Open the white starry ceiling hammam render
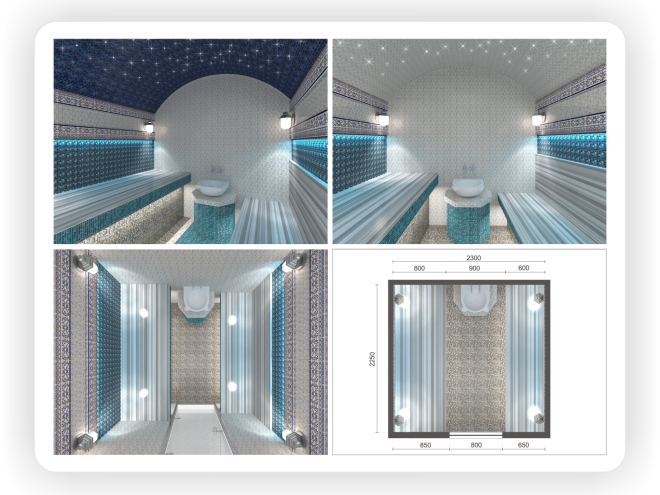 point(469,141)
